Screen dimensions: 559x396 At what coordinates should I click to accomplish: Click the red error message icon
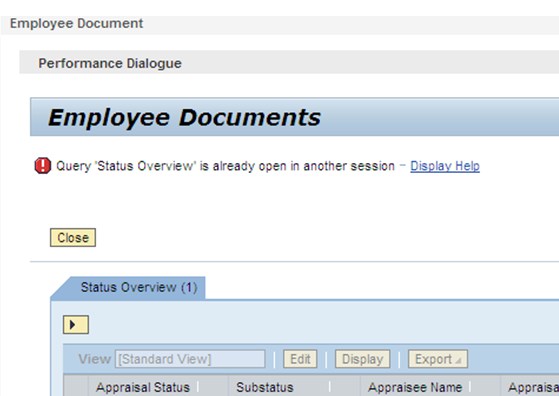(43, 166)
